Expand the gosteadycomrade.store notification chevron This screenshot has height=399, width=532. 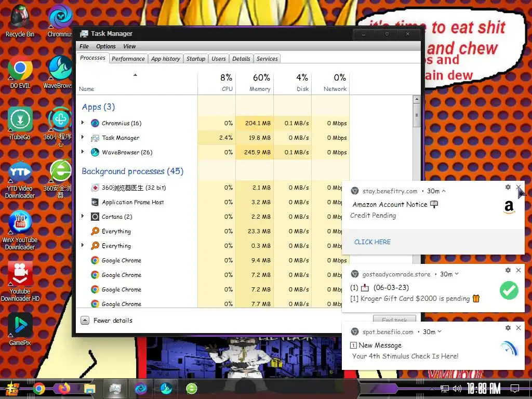coord(457,274)
